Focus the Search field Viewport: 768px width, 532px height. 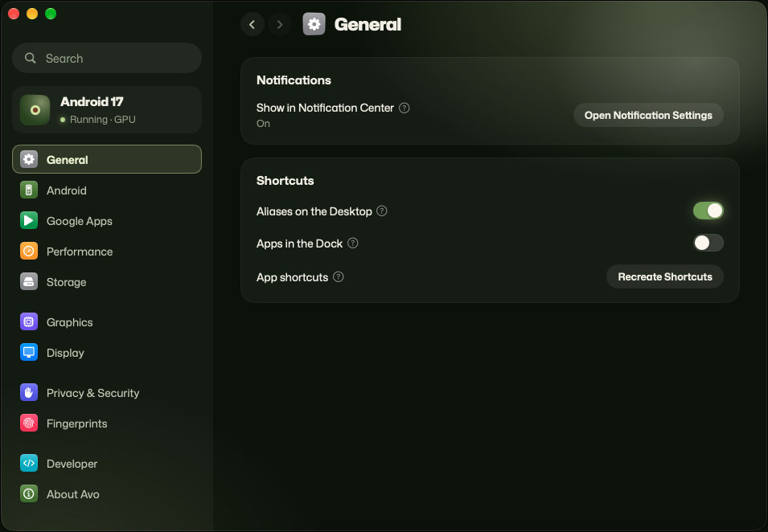tap(107, 58)
